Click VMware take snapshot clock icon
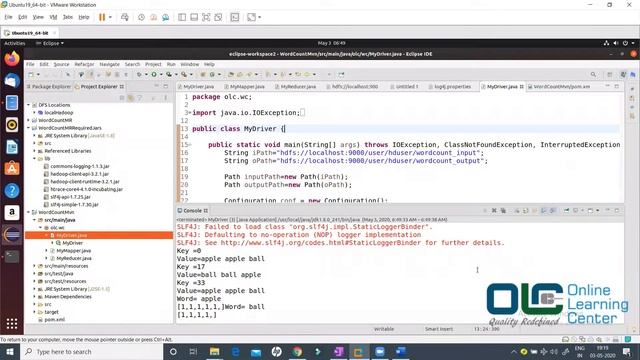Viewport: 640px width, 360px height. pyautogui.click(x=141, y=17)
